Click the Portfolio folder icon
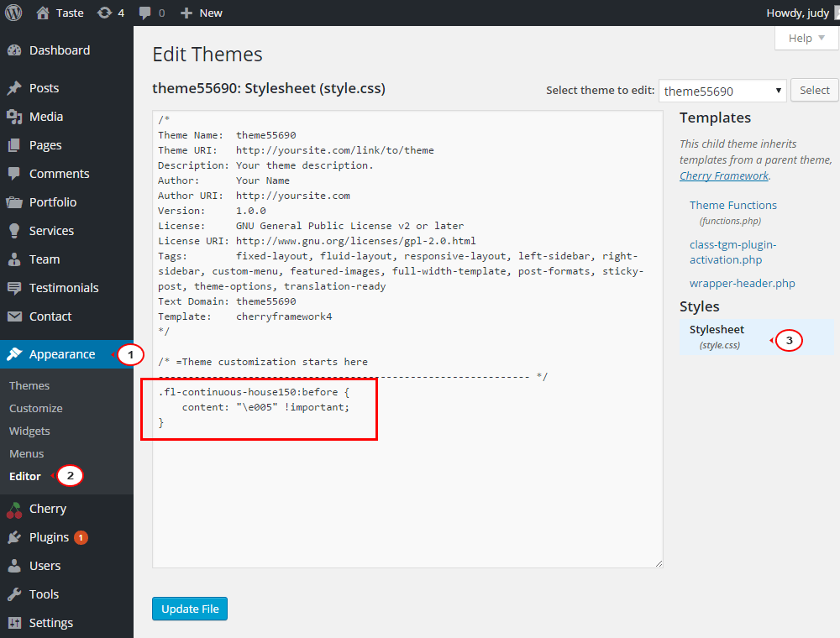Screen dimensions: 840x638 pyautogui.click(x=14, y=202)
